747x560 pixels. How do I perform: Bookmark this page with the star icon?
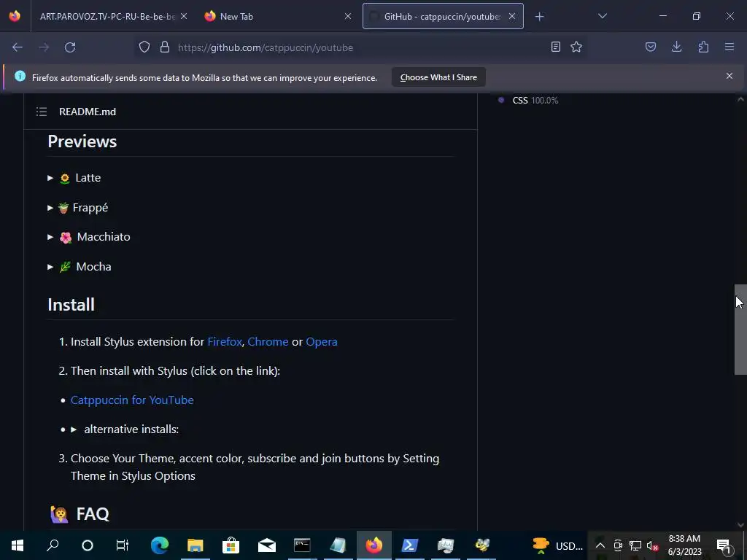(x=576, y=47)
